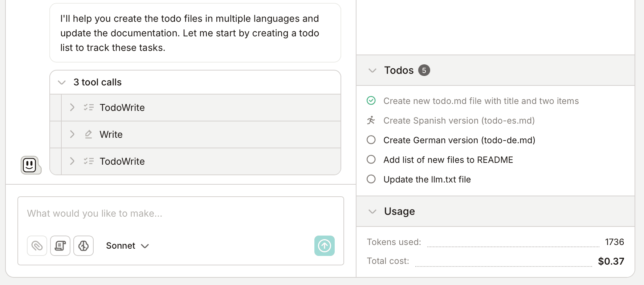Image resolution: width=644 pixels, height=285 pixels.
Task: Click the brain thinking mode icon
Action: (83, 246)
